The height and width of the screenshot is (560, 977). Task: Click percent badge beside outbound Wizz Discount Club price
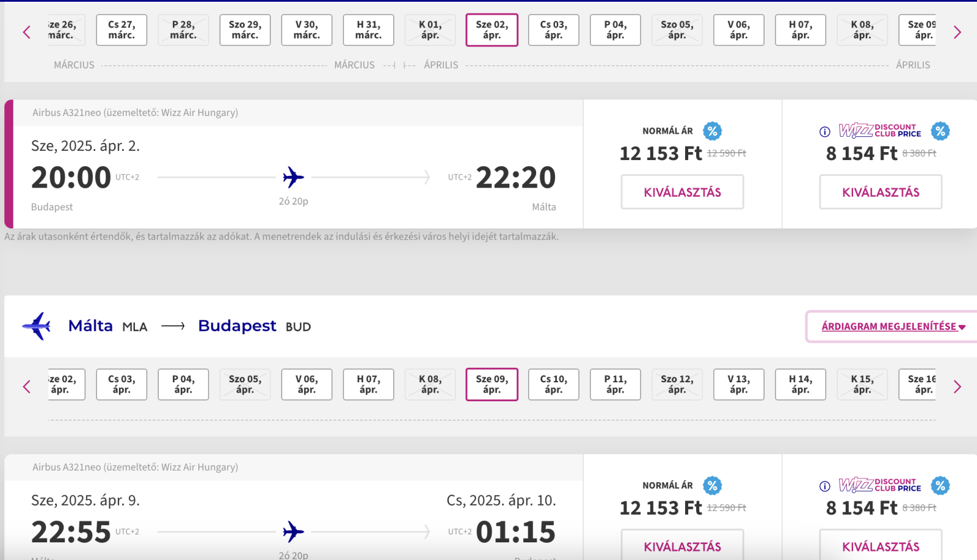(940, 131)
